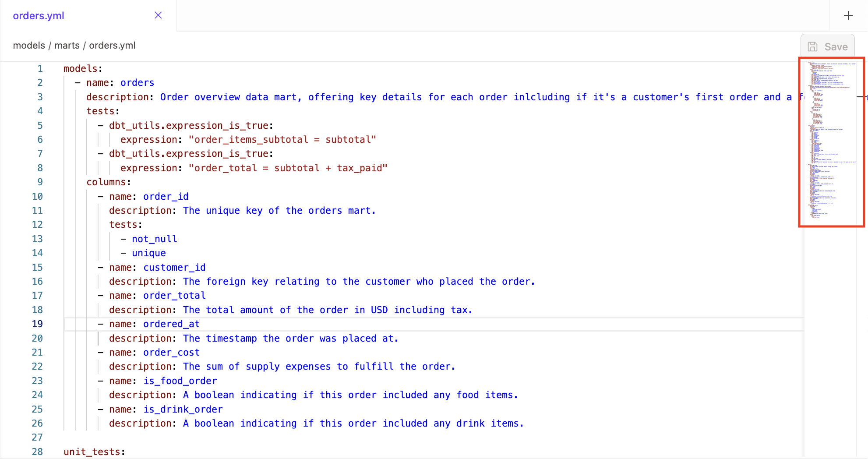Select the ordered_at column name
Screen dimensions: 868x459
tap(171, 324)
